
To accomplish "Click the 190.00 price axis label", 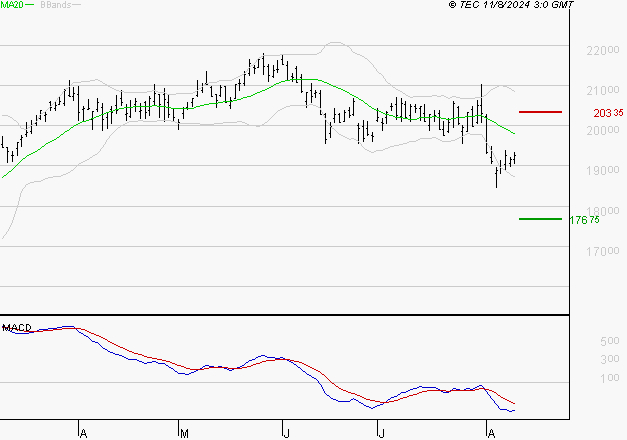I will point(603,170).
